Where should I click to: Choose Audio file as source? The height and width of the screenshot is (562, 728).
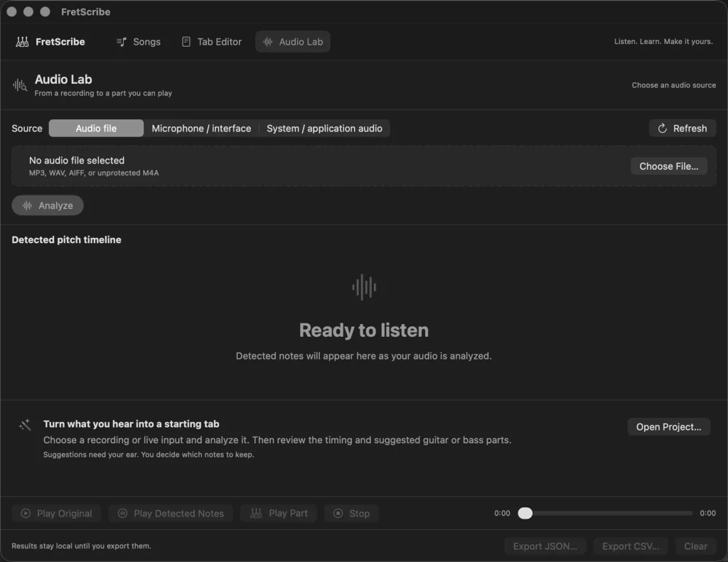pos(96,128)
